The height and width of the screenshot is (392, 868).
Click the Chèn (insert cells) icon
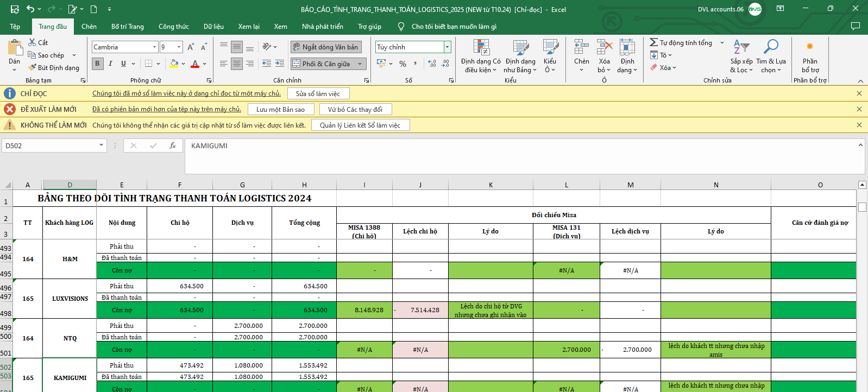coord(582,47)
